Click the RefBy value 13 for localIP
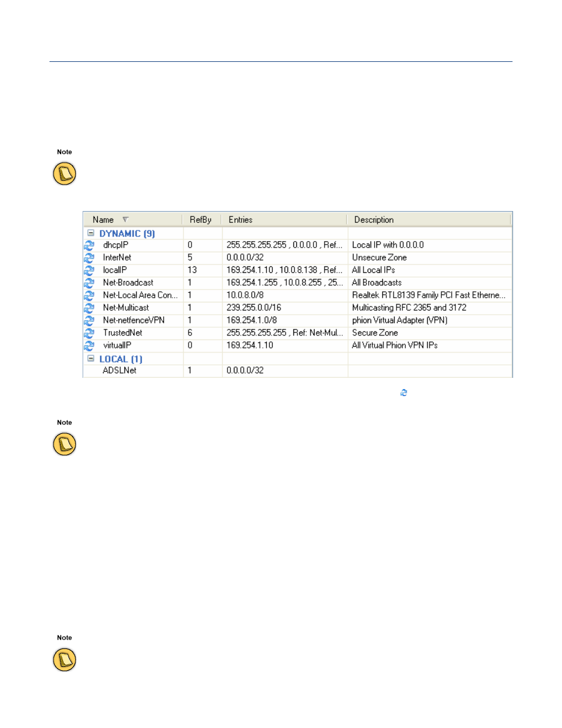 [192, 270]
